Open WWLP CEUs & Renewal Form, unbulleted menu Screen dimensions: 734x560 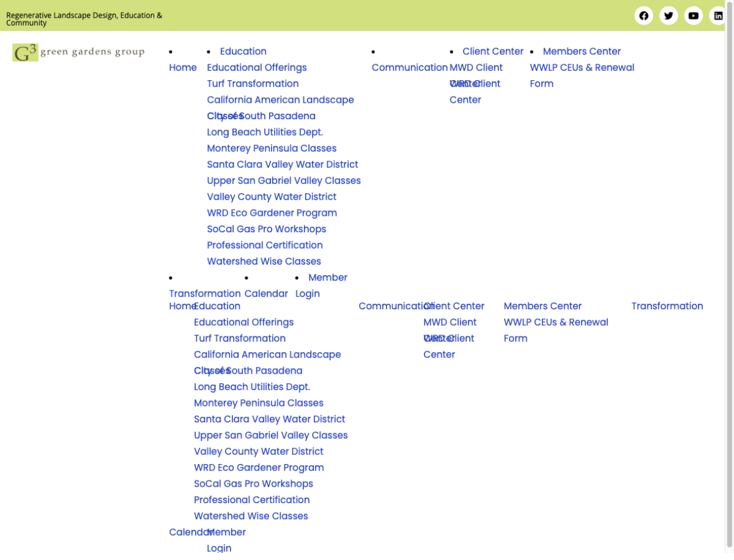point(556,330)
